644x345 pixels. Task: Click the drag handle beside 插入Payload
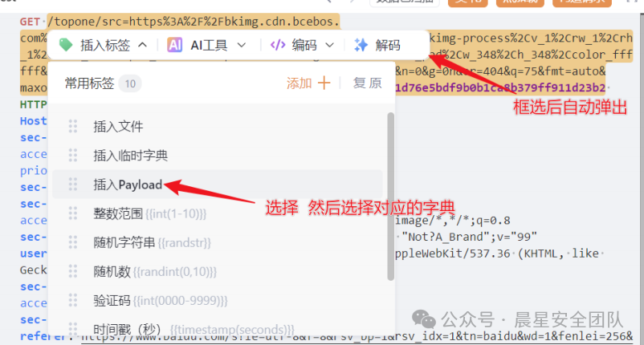73,185
